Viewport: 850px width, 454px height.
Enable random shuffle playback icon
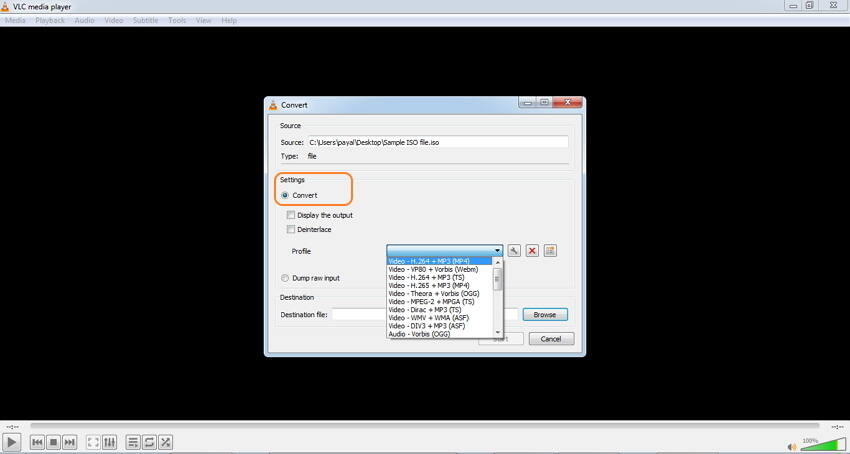(x=166, y=443)
